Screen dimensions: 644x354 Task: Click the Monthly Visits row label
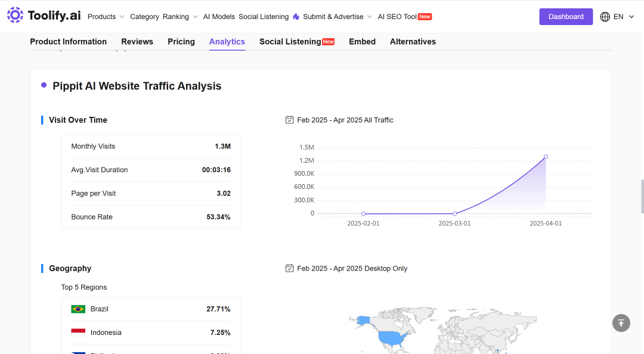click(93, 146)
